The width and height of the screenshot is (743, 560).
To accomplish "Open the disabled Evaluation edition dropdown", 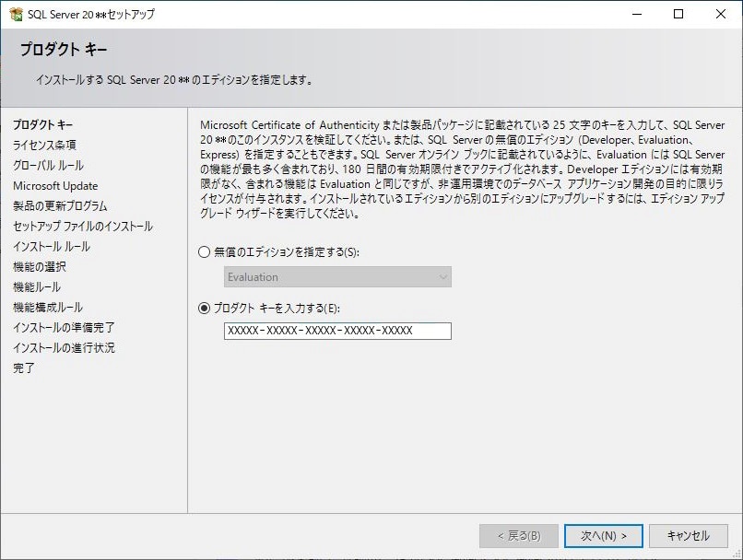I will 337,277.
